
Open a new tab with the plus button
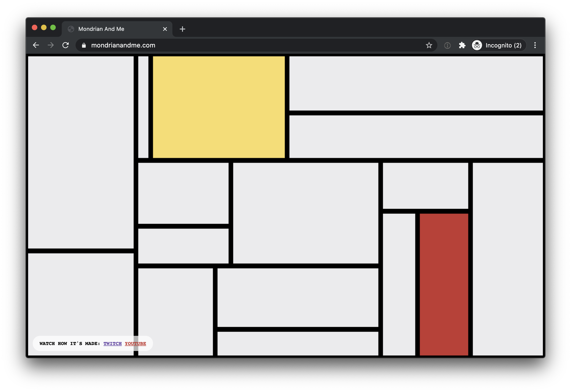coord(182,29)
